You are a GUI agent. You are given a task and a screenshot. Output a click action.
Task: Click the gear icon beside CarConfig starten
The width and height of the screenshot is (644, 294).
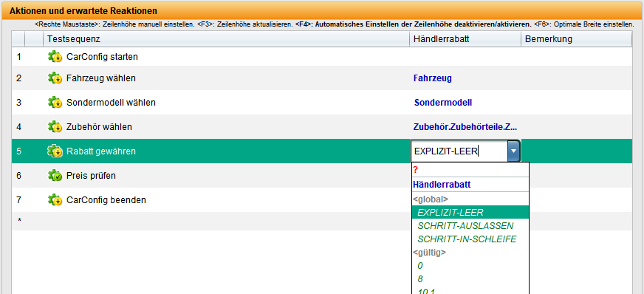coord(55,57)
